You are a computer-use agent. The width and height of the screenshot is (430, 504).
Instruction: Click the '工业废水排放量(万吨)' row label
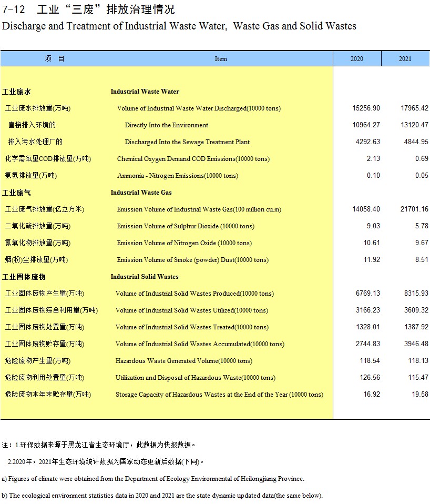click(37, 108)
